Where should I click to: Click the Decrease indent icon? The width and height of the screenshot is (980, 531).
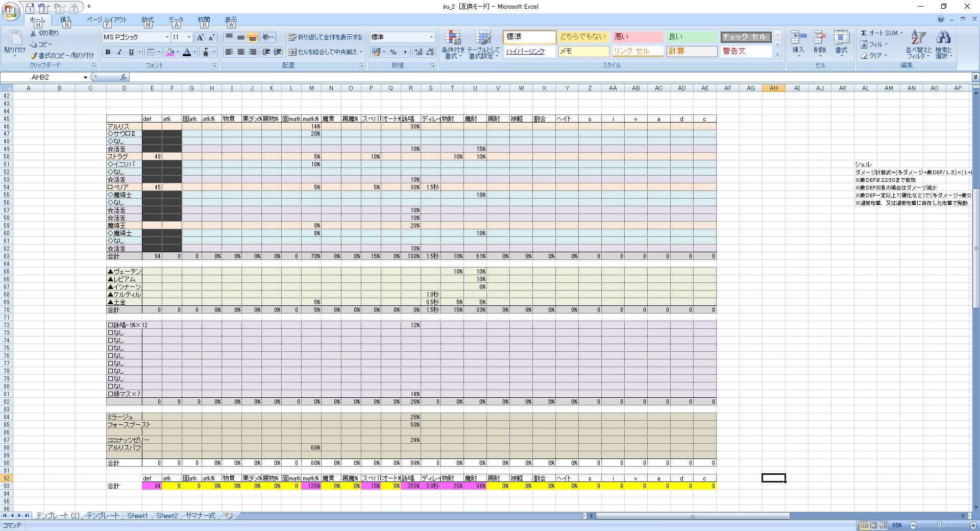[x=266, y=52]
